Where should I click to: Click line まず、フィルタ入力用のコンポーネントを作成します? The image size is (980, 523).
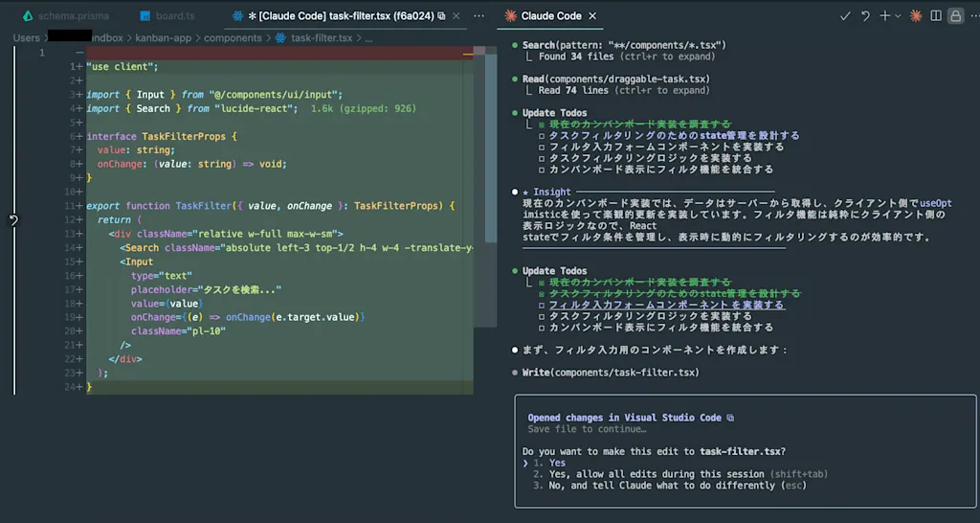656,350
